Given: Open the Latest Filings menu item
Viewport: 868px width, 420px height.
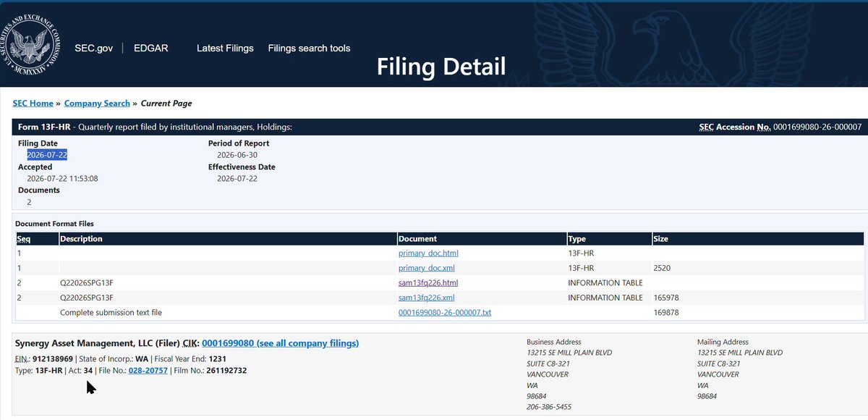Looking at the screenshot, I should 225,49.
